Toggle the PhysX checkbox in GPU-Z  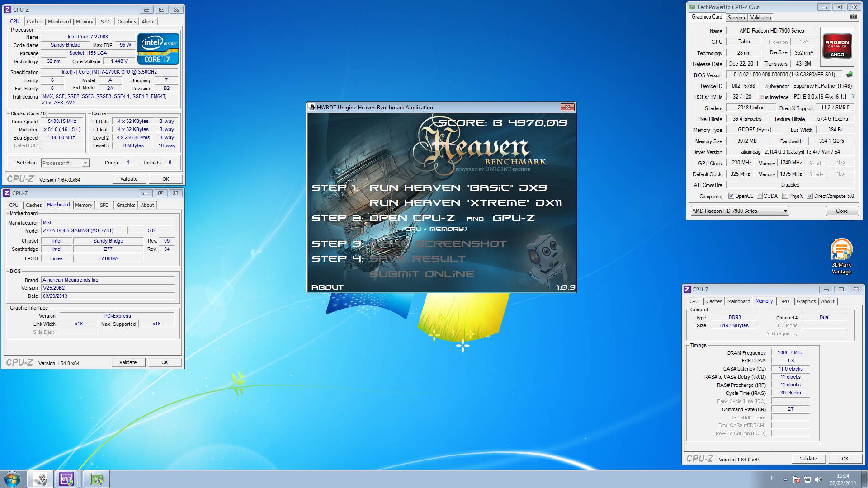pyautogui.click(x=785, y=196)
